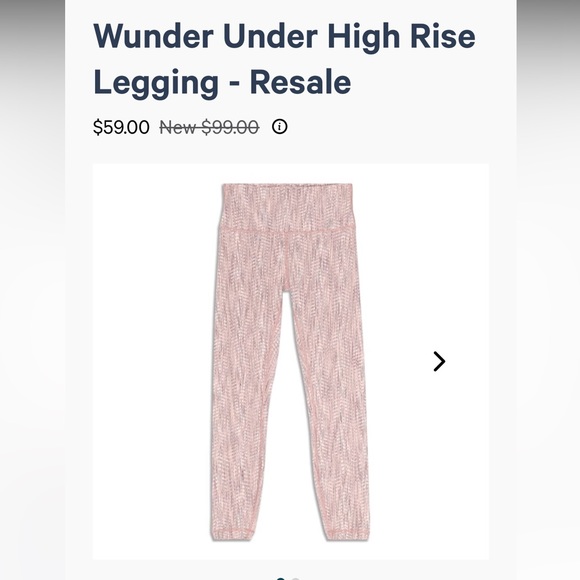Click the leggings waistband in photo
This screenshot has width=580, height=580.
pos(287,207)
